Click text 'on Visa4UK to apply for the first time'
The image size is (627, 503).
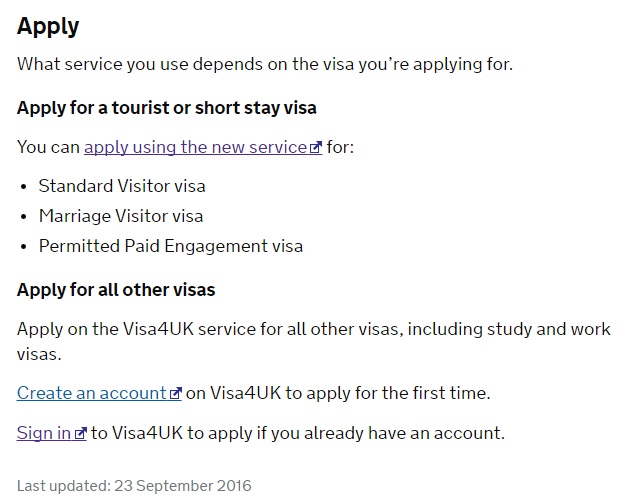pyautogui.click(x=338, y=393)
